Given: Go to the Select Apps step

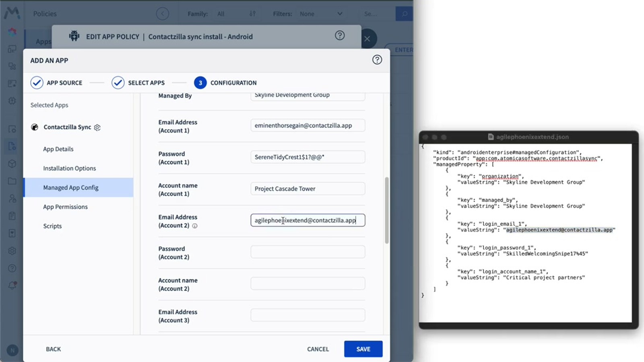Looking at the screenshot, I should [x=138, y=83].
